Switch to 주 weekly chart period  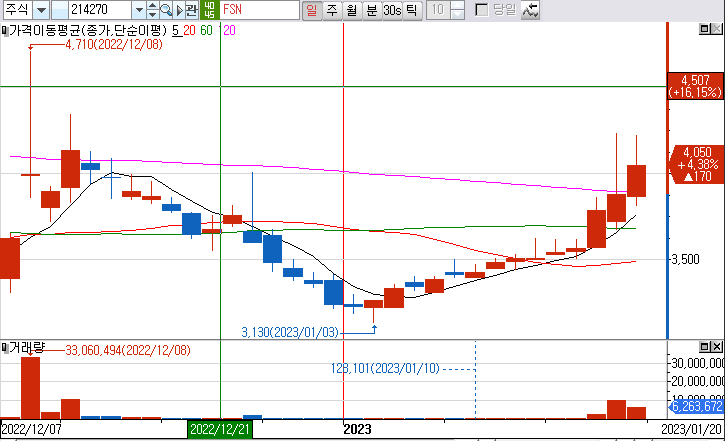(x=332, y=10)
